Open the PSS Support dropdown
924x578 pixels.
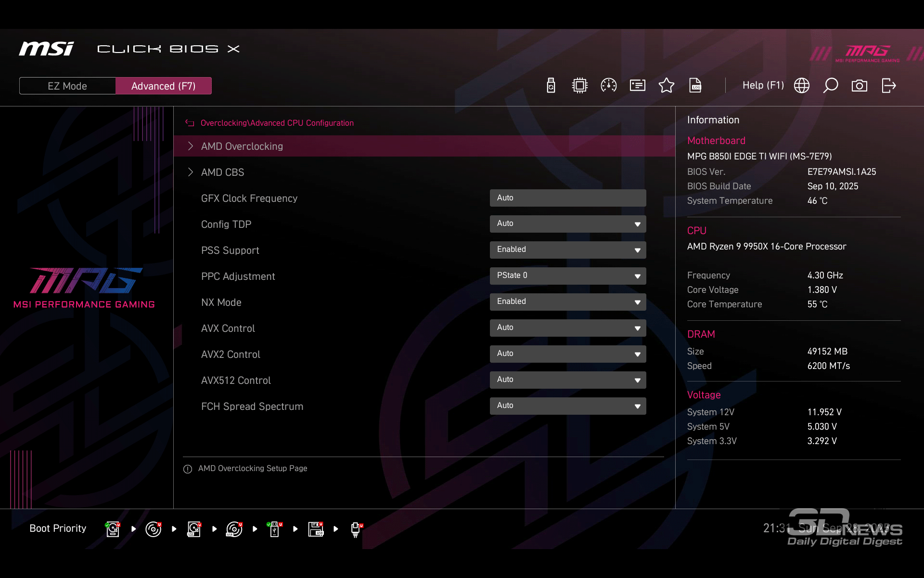567,250
